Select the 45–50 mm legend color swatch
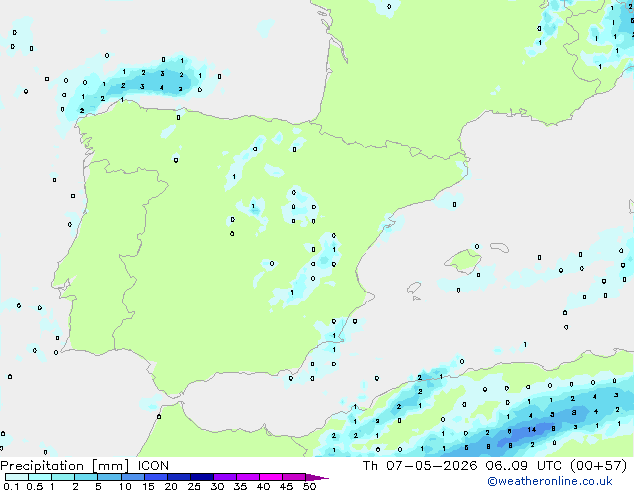 (x=294, y=477)
